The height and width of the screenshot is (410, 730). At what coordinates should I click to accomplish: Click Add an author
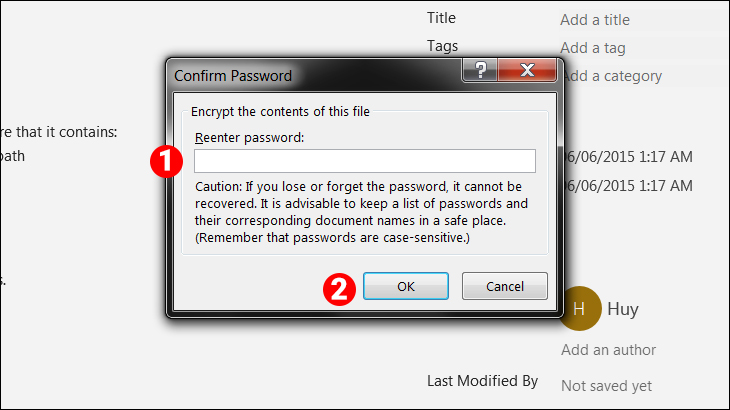click(608, 350)
